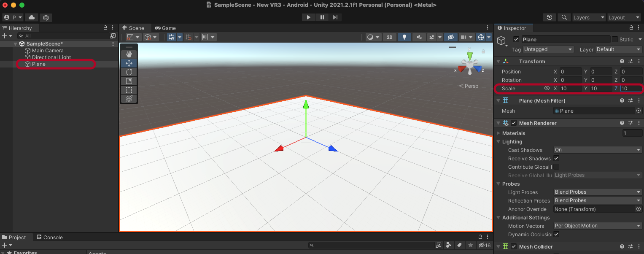Open the Mesh object picker
The image size is (644, 254).
[x=638, y=111]
